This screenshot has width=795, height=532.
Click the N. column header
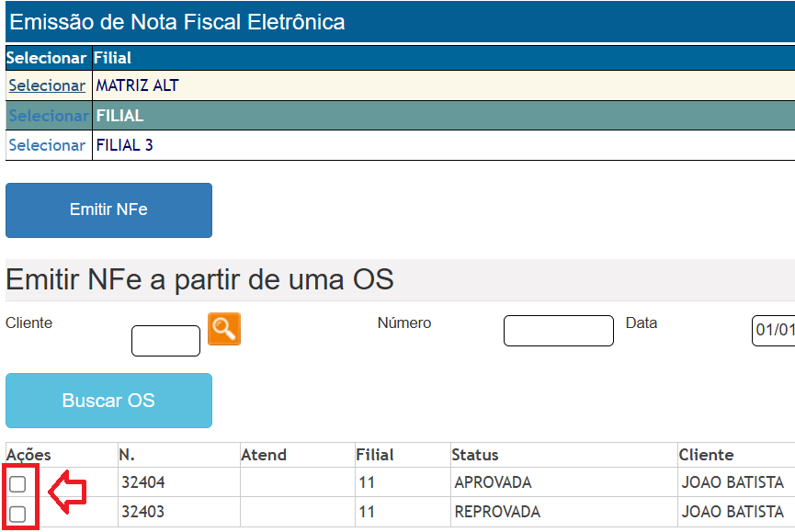pyautogui.click(x=127, y=455)
